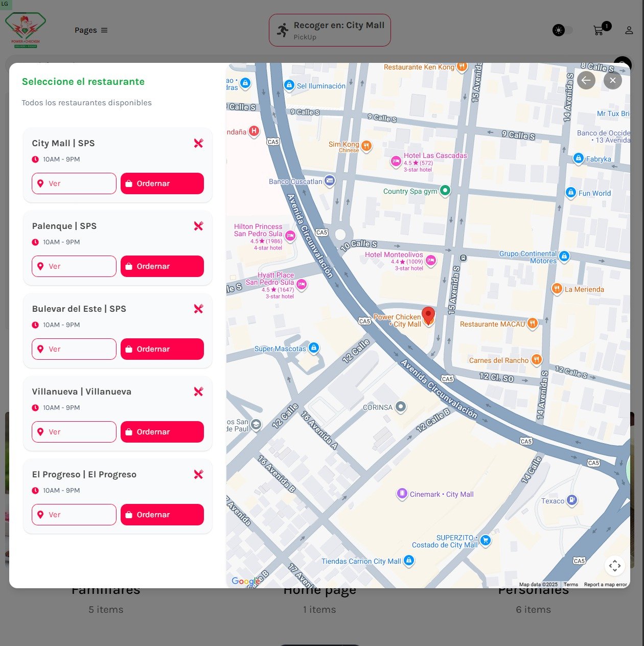Click the Fabryka shop pin
The width and height of the screenshot is (644, 646).
tap(578, 158)
